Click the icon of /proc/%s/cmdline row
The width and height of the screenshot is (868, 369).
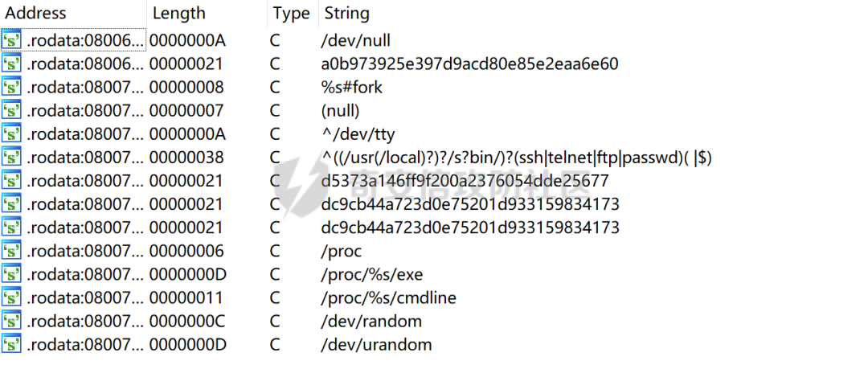(x=11, y=297)
